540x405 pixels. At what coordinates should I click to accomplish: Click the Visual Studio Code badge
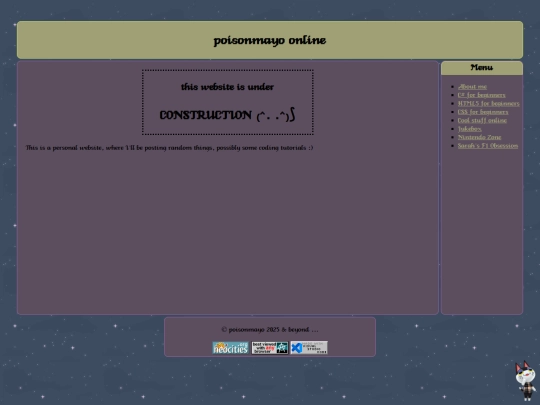pos(309,348)
